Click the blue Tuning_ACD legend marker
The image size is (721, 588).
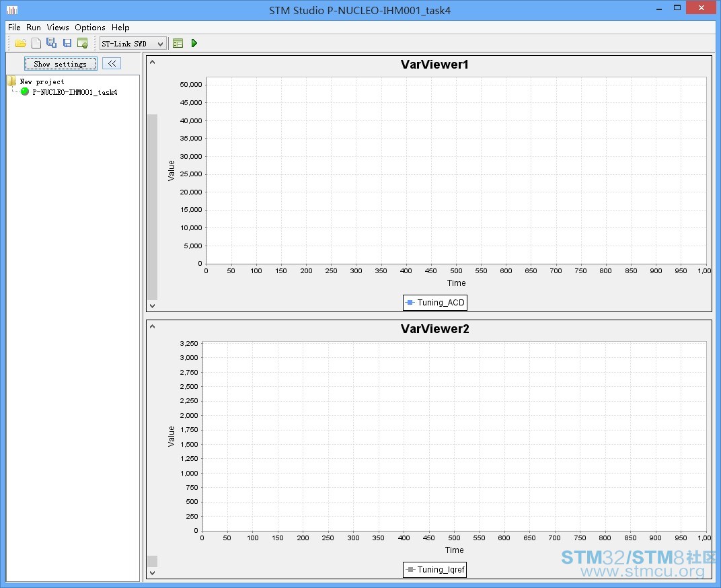pyautogui.click(x=410, y=303)
